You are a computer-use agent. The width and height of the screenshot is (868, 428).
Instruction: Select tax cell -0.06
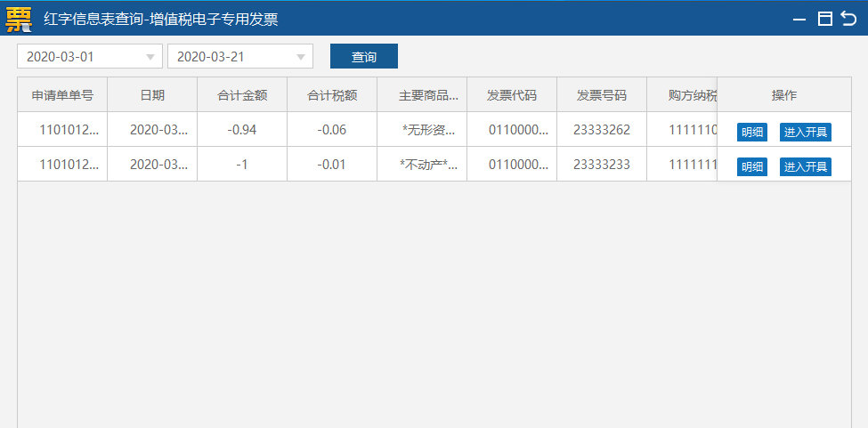click(332, 129)
